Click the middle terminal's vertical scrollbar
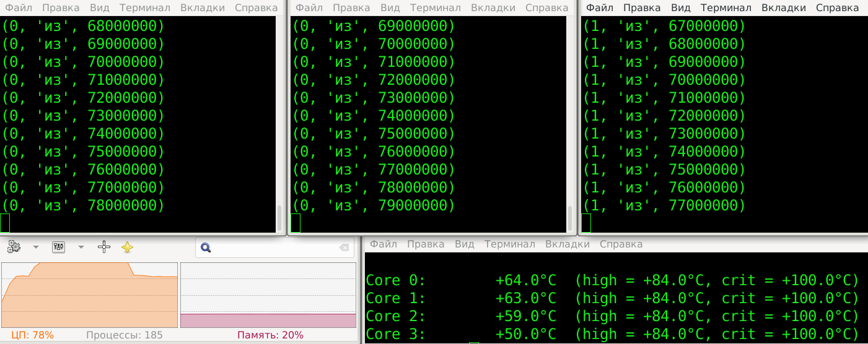This screenshot has width=868, height=344. pyautogui.click(x=570, y=218)
